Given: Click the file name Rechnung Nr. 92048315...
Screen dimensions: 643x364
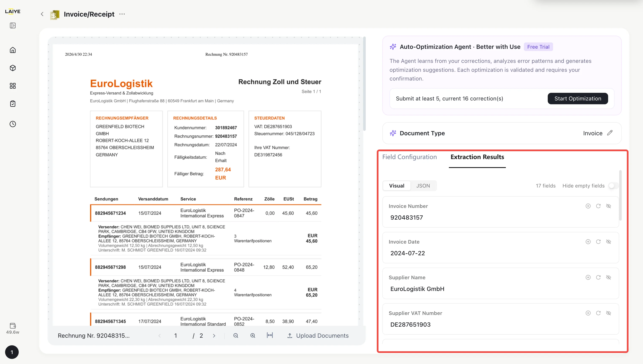Looking at the screenshot, I should (94, 336).
